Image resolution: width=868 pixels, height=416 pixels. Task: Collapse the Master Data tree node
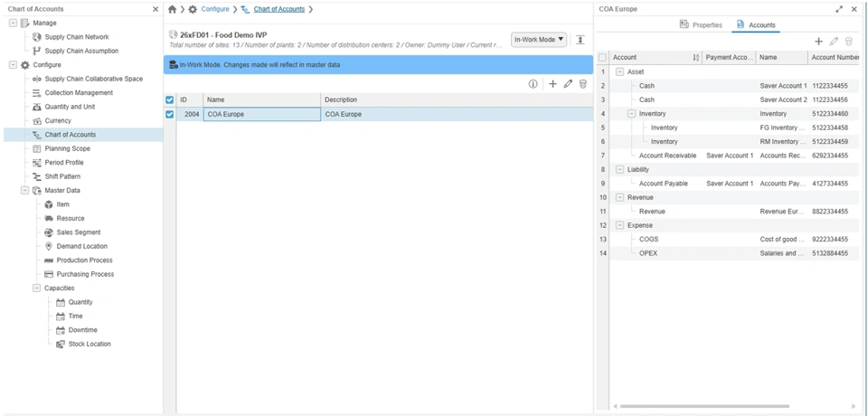(24, 191)
